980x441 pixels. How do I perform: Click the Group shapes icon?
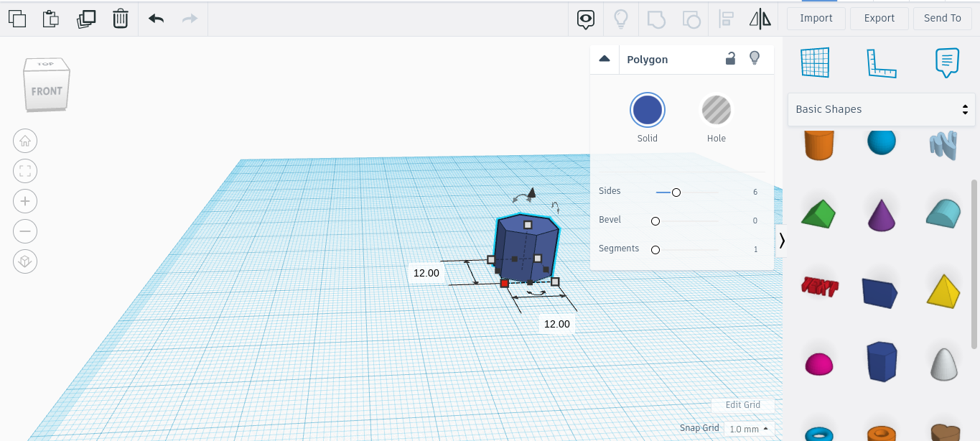click(x=656, y=19)
